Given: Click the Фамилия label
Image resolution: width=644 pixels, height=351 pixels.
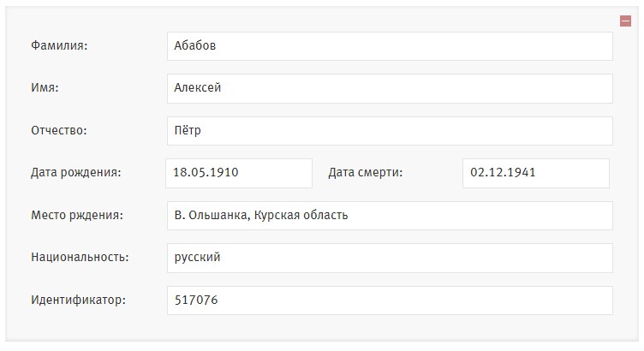Looking at the screenshot, I should tap(59, 45).
